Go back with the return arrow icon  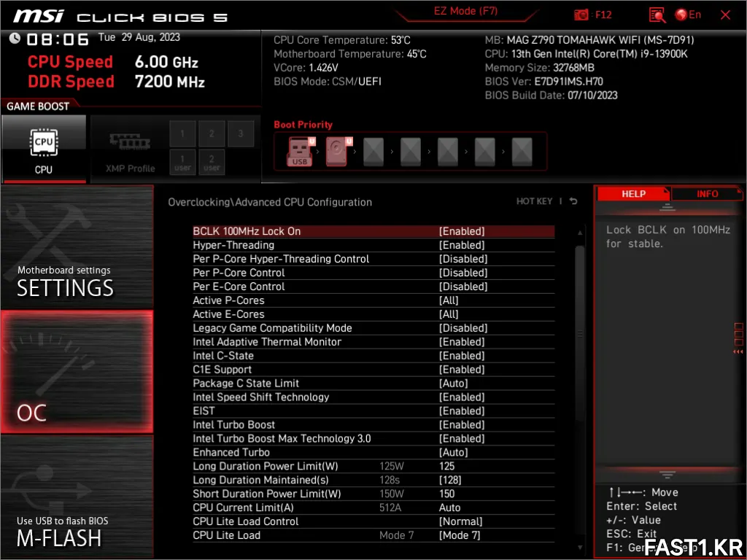[x=573, y=201]
